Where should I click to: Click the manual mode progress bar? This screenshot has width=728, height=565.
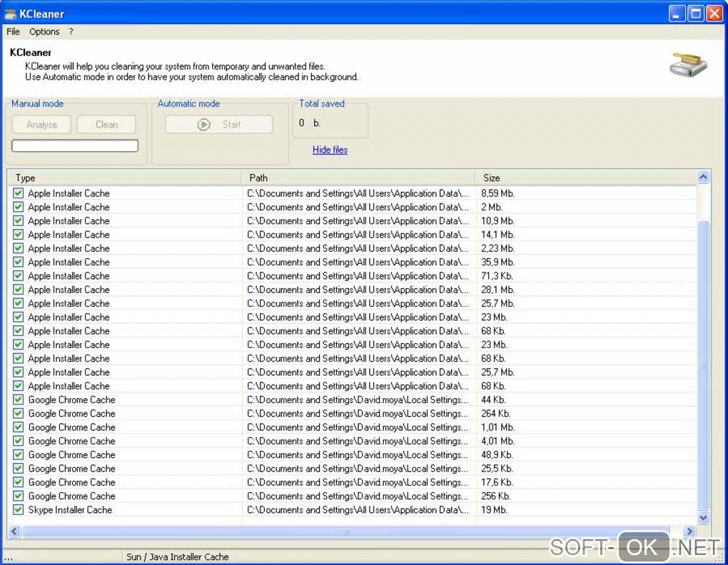pyautogui.click(x=75, y=146)
